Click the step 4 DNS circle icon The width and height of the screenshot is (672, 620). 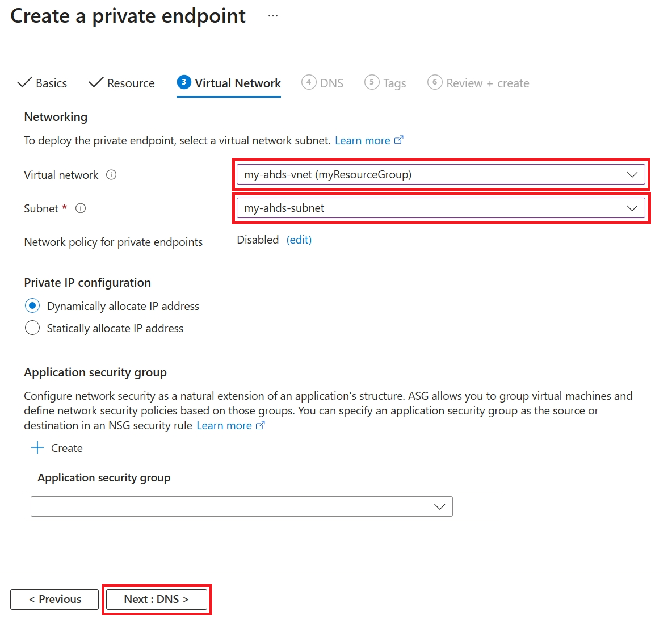point(309,82)
